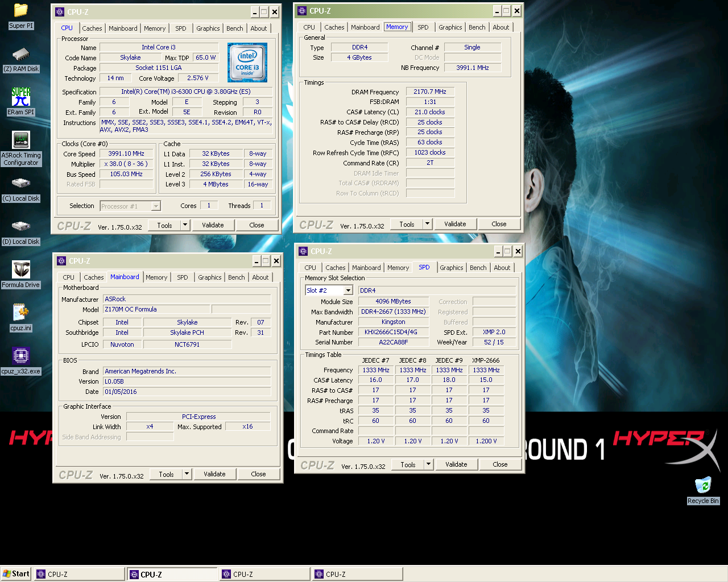Launch the Formula Drive desktop icon

point(21,269)
